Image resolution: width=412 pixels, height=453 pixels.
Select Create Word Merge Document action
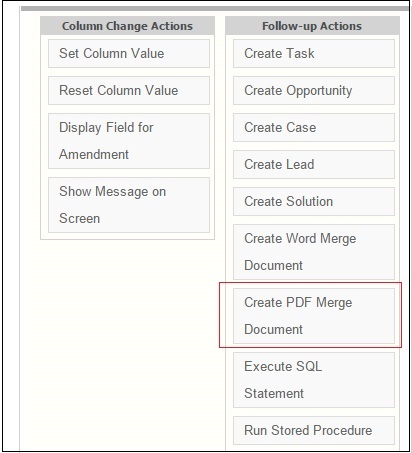pyautogui.click(x=314, y=252)
